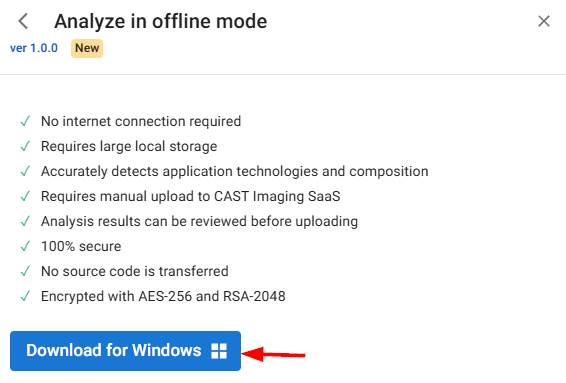Image resolution: width=566 pixels, height=383 pixels.
Task: Click the Download for Windows button
Action: (125, 351)
